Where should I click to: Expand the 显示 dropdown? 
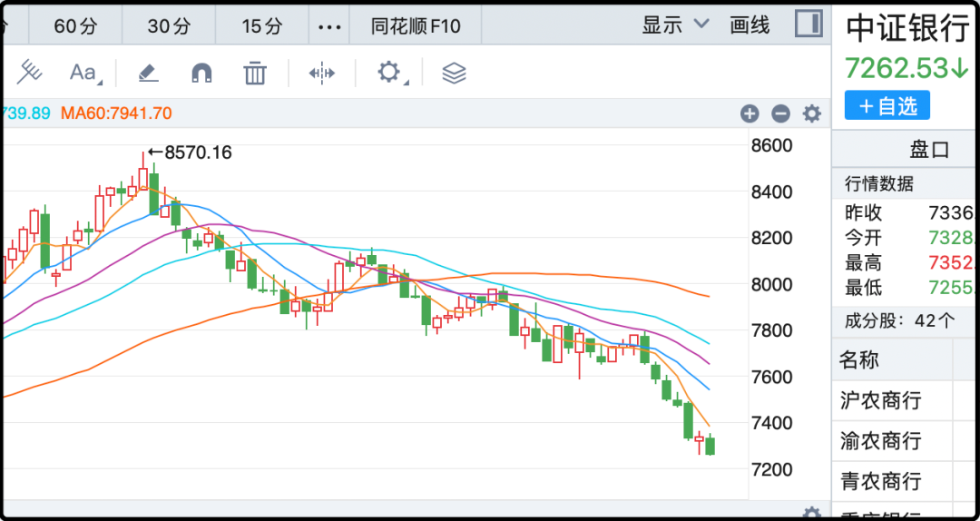[x=676, y=25]
